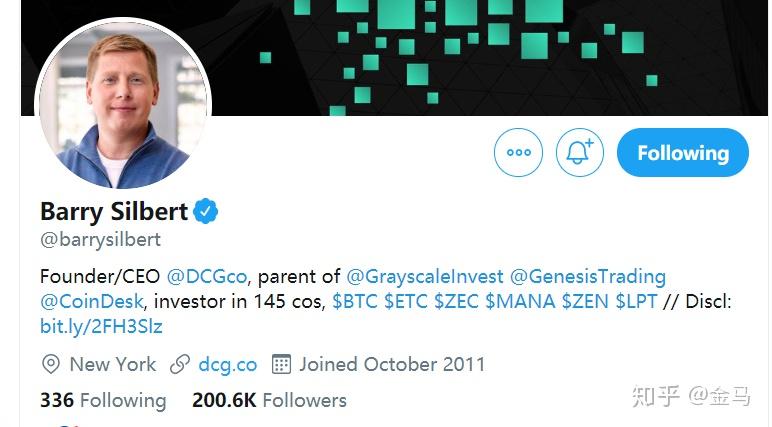Open the @GrayscaleInvest profile link
Screen dimensions: 772x427
(x=425, y=276)
